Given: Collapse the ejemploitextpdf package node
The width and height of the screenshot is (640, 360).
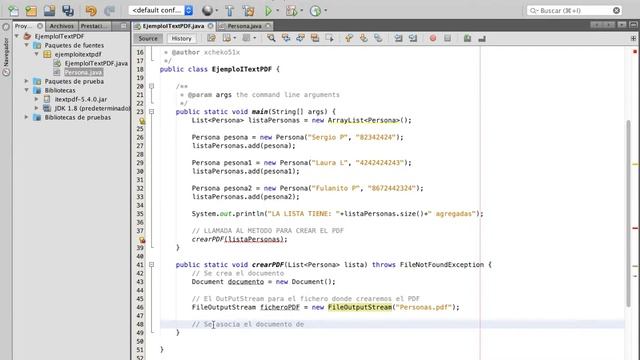Looking at the screenshot, I should [x=37, y=54].
